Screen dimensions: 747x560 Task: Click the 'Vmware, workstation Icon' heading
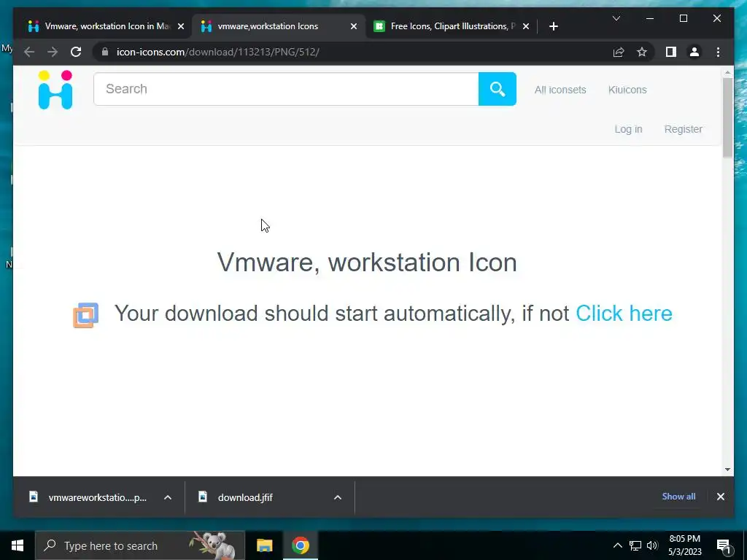coord(367,262)
